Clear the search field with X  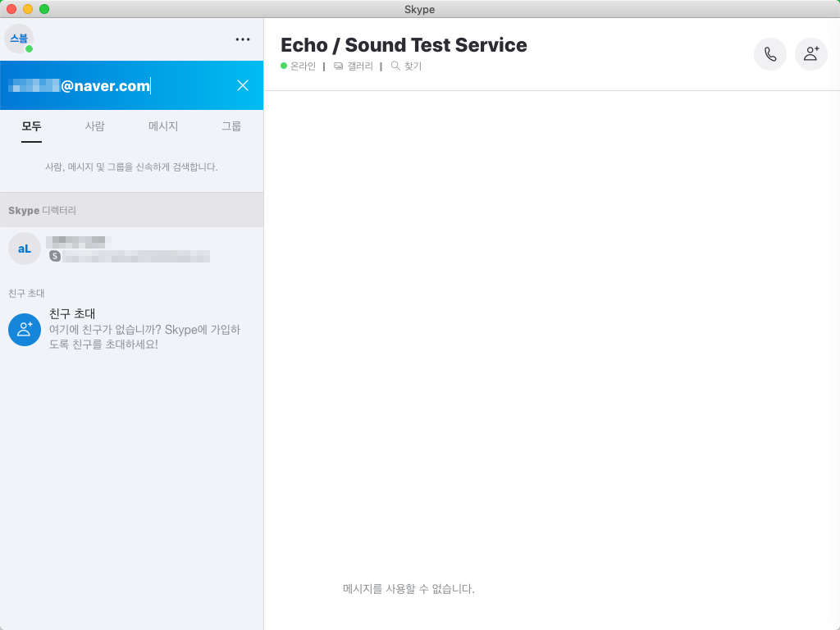243,85
